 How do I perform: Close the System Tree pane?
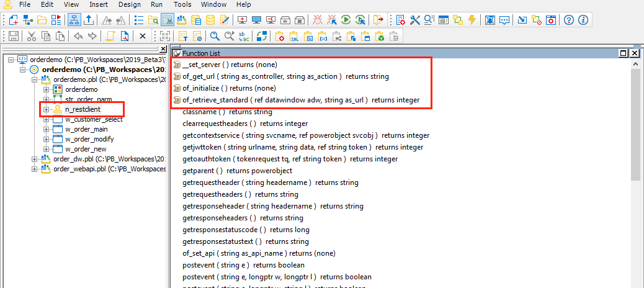(x=163, y=49)
